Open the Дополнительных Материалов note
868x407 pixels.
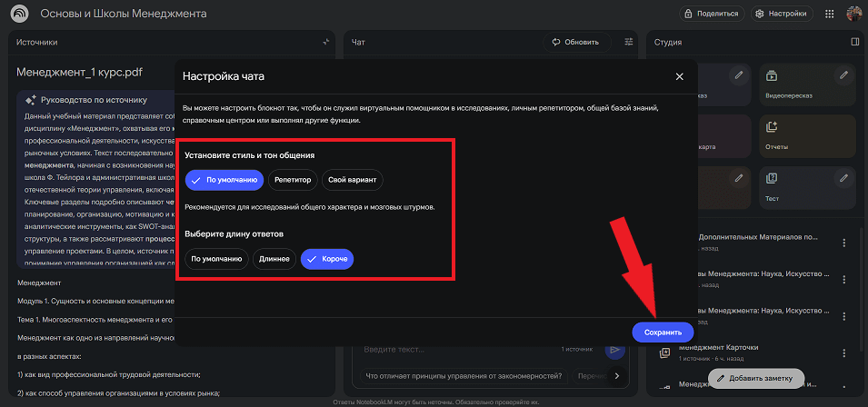[758, 243]
